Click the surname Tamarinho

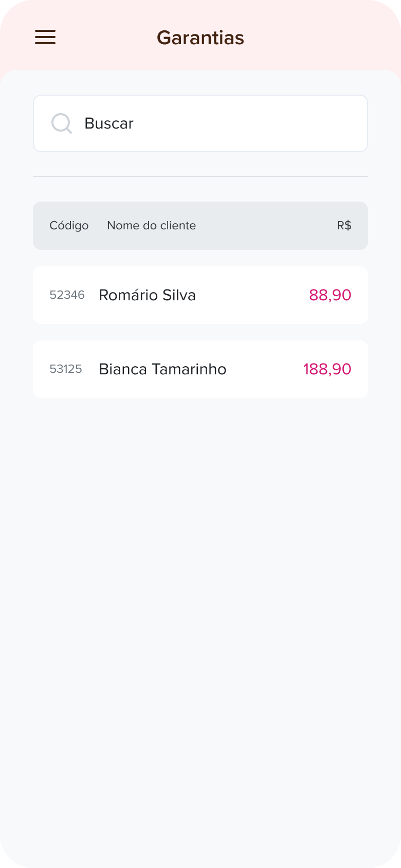189,369
